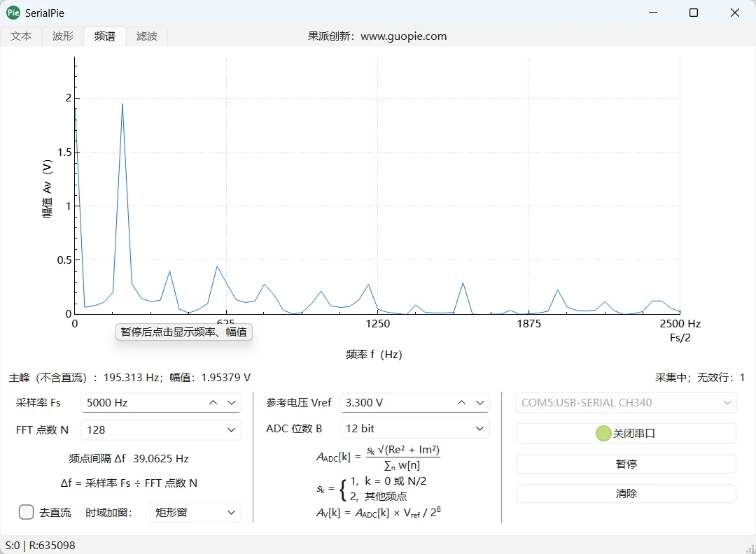Click the Av[k] conversion formula text

[x=378, y=512]
